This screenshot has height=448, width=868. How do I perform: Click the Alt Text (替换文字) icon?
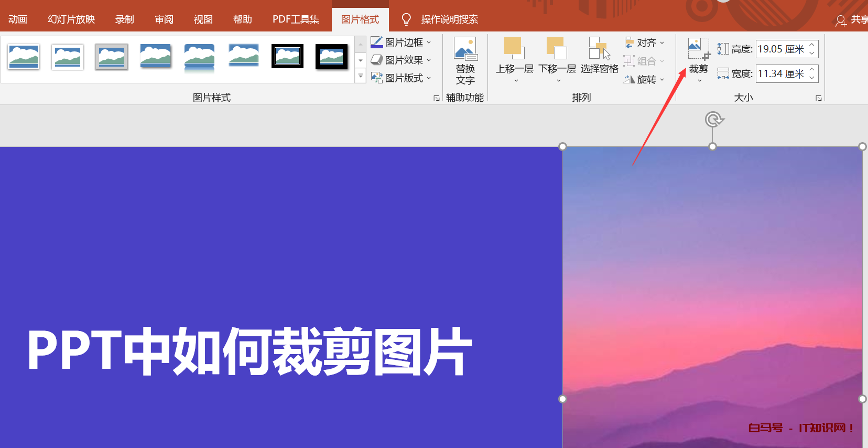click(x=465, y=49)
